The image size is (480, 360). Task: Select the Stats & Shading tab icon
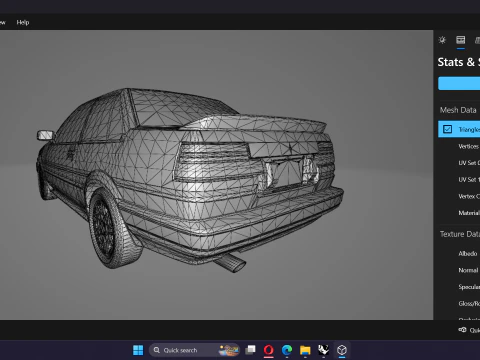461,40
